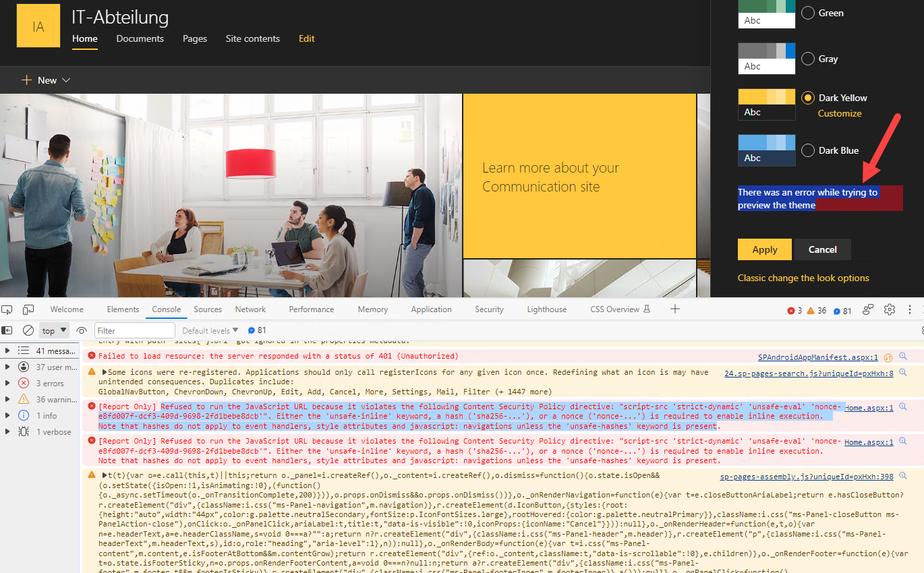Screen dimensions: 924x573
Task: Click the blue issues count 81 badge in tab bar
Action: (843, 311)
